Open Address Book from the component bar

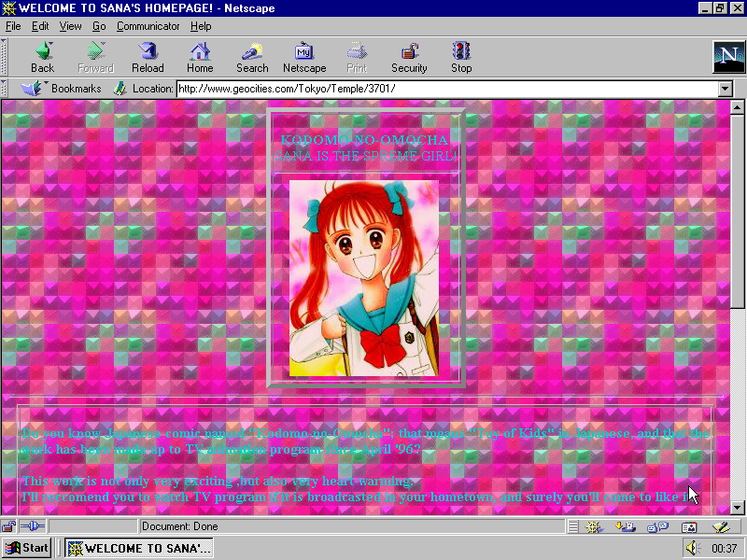coord(689,526)
